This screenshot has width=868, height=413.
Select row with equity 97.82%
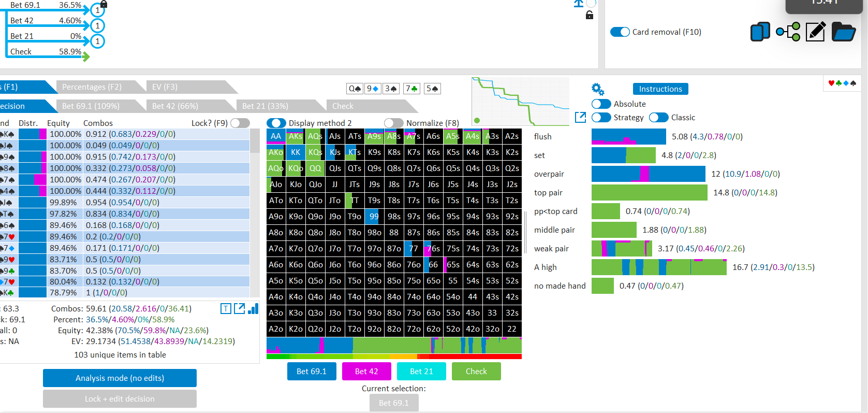(x=125, y=214)
